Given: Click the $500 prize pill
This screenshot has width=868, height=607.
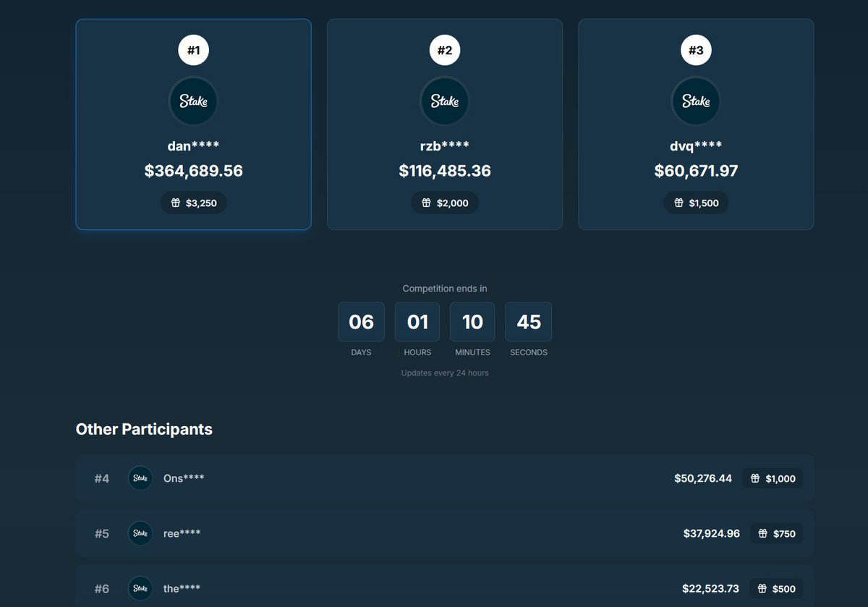Looking at the screenshot, I should click(777, 588).
